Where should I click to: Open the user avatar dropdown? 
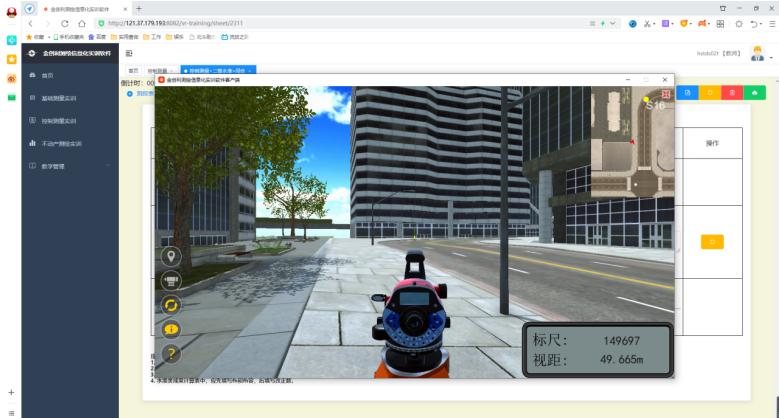pyautogui.click(x=759, y=53)
